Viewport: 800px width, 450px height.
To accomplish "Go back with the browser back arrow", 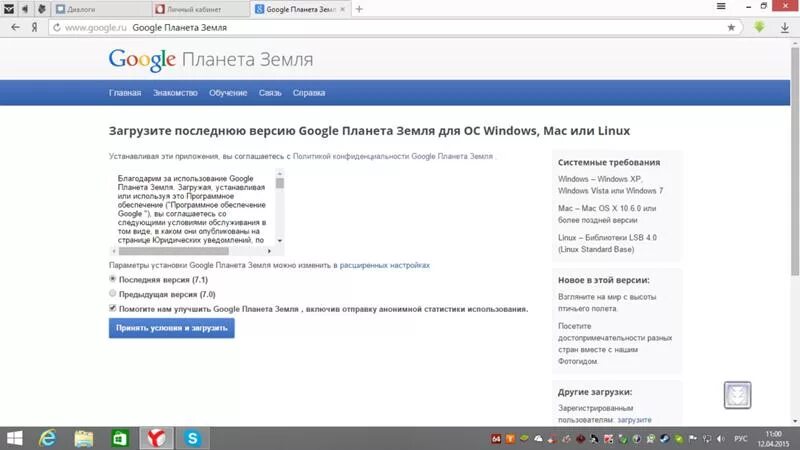I will pos(15,28).
